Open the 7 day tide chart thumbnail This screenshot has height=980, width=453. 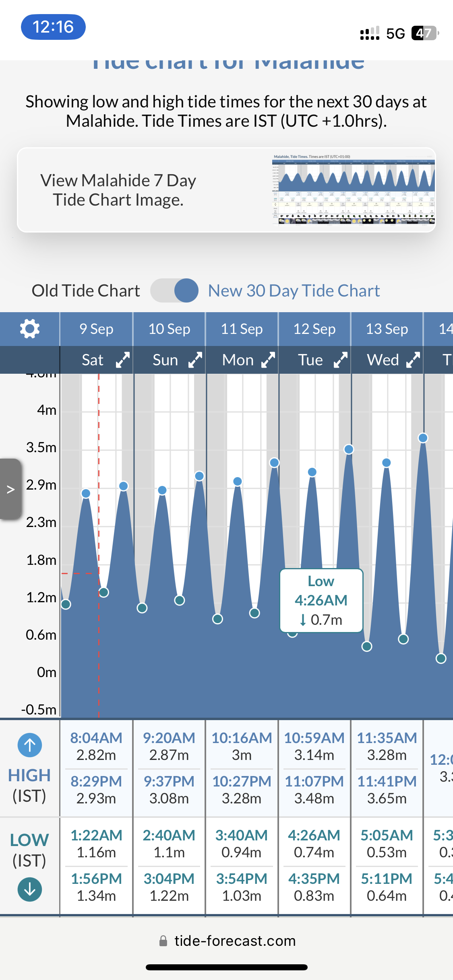pos(353,189)
